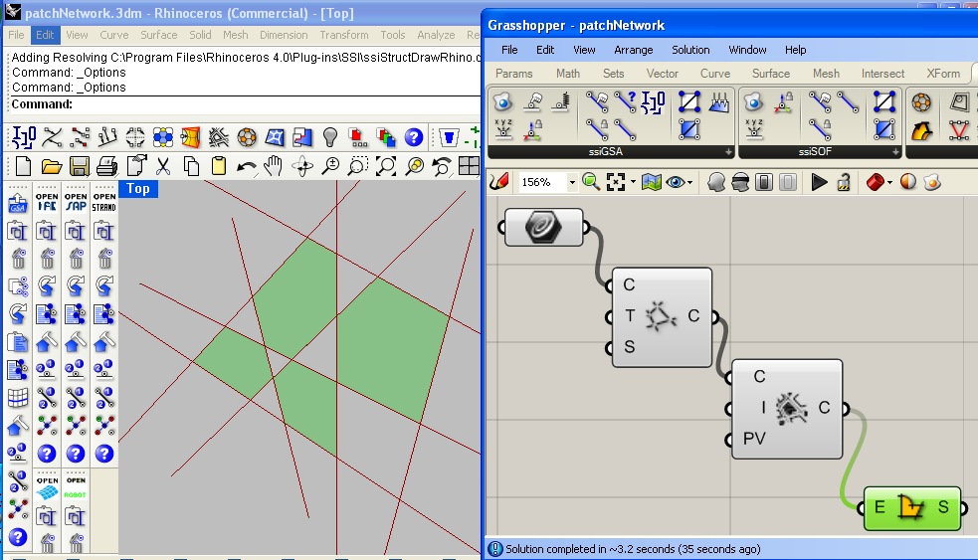978x560 pixels.
Task: Toggle the half-shaded sphere preview icon
Action: pyautogui.click(x=908, y=182)
